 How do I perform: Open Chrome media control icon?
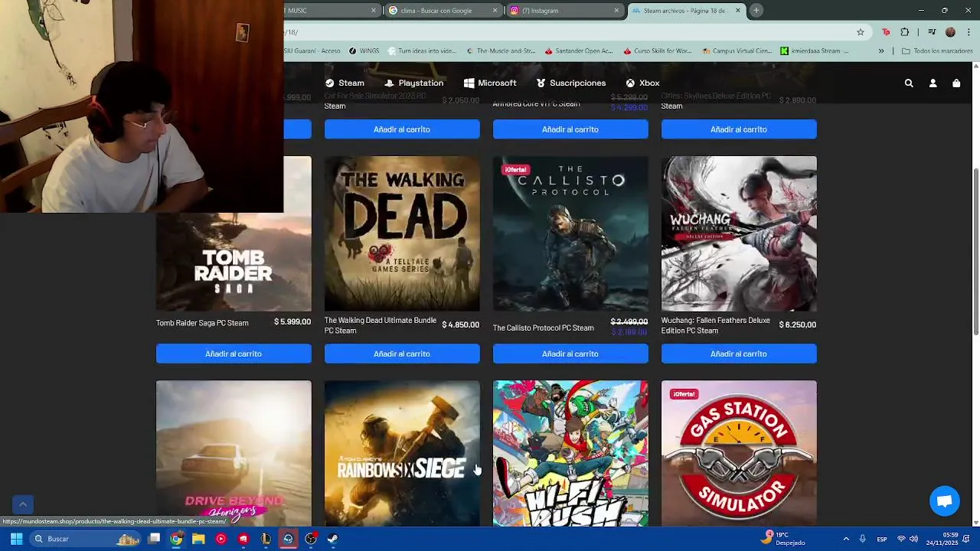click(x=932, y=32)
